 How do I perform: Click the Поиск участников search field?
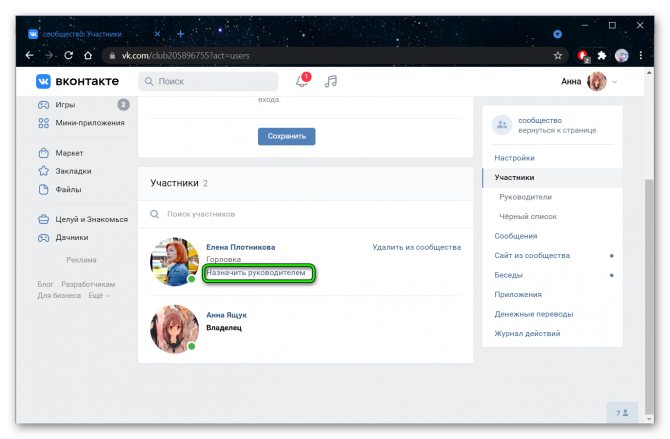point(300,214)
